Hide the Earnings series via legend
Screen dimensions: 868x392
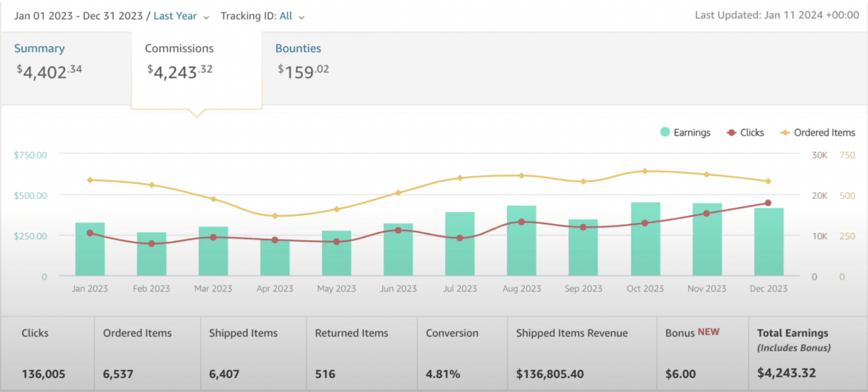(685, 132)
